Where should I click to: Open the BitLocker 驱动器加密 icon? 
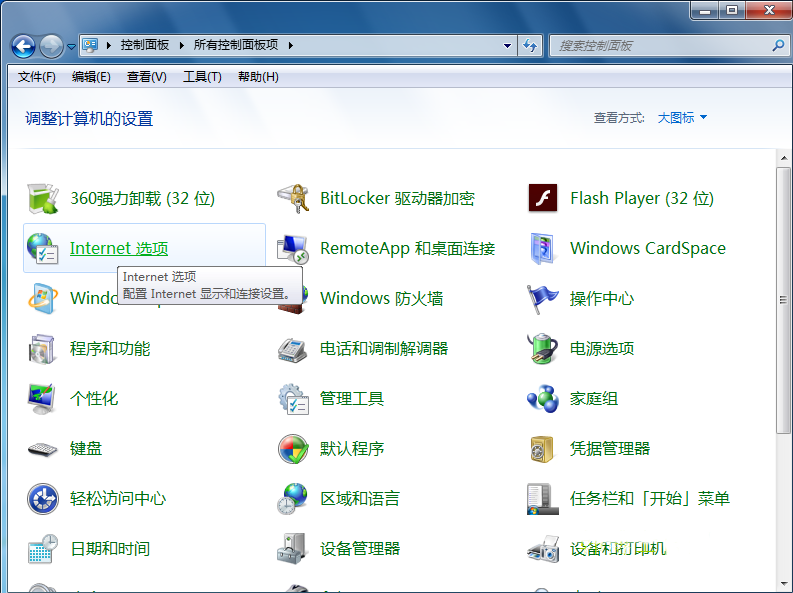click(292, 198)
